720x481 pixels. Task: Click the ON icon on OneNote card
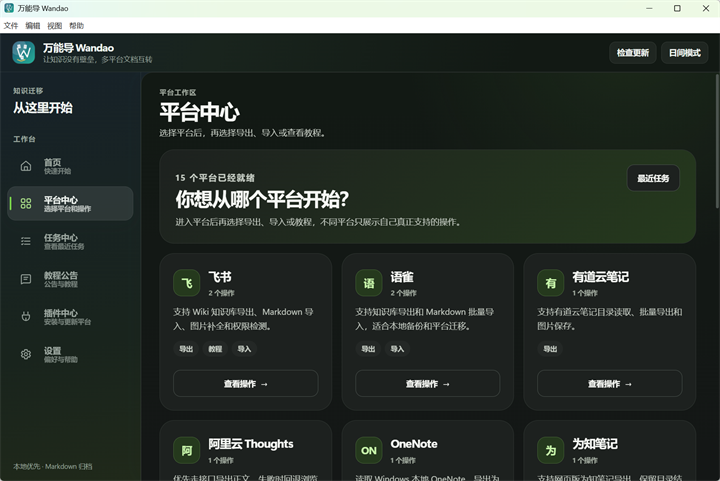(x=369, y=451)
